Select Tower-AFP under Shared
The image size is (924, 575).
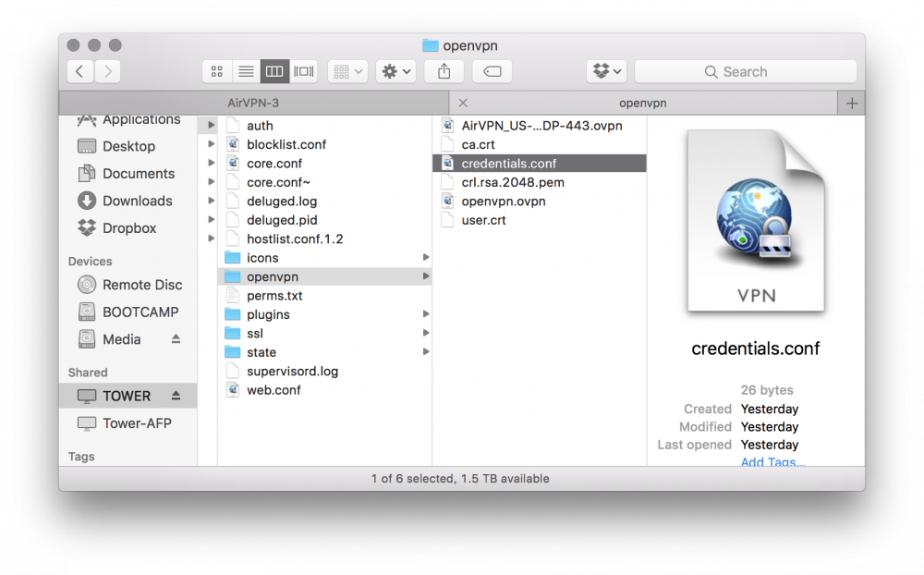[x=125, y=422]
